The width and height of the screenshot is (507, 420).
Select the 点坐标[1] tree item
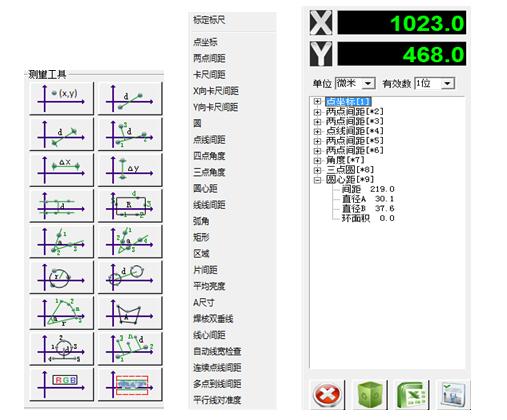coord(348,101)
